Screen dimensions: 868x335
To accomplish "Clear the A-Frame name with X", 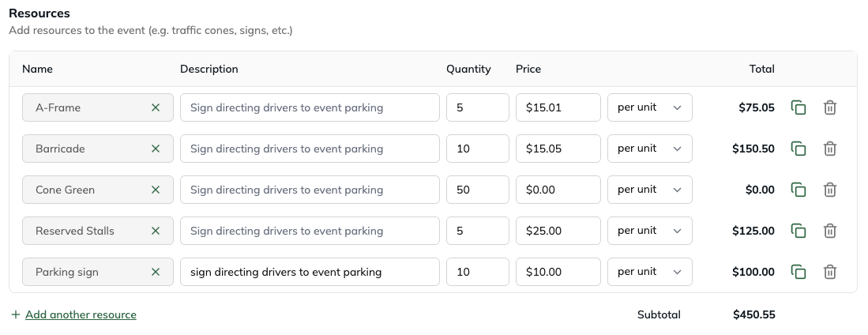I will coord(156,107).
